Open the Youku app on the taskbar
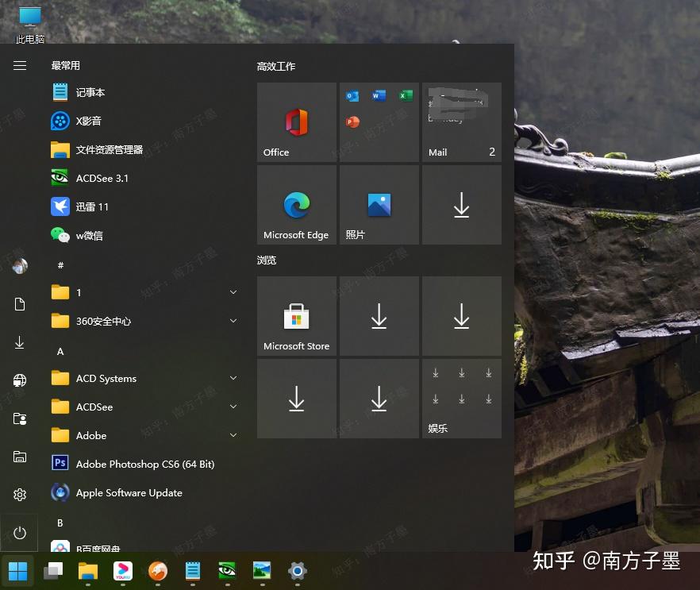Image resolution: width=700 pixels, height=590 pixels. (x=123, y=571)
